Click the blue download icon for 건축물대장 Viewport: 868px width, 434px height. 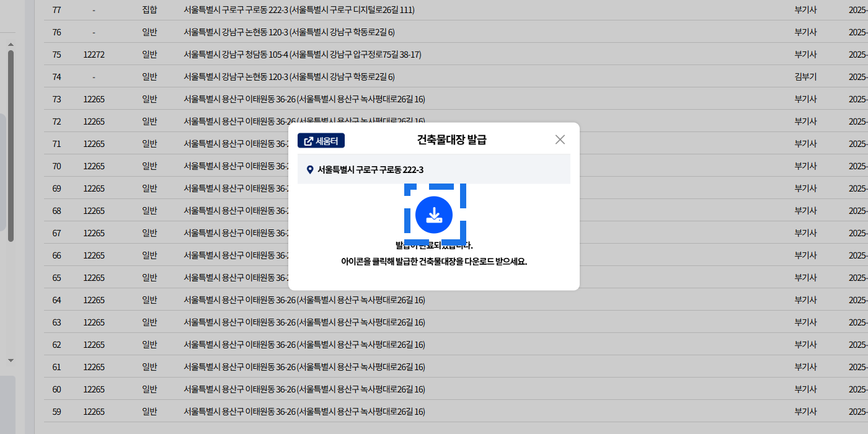point(434,215)
